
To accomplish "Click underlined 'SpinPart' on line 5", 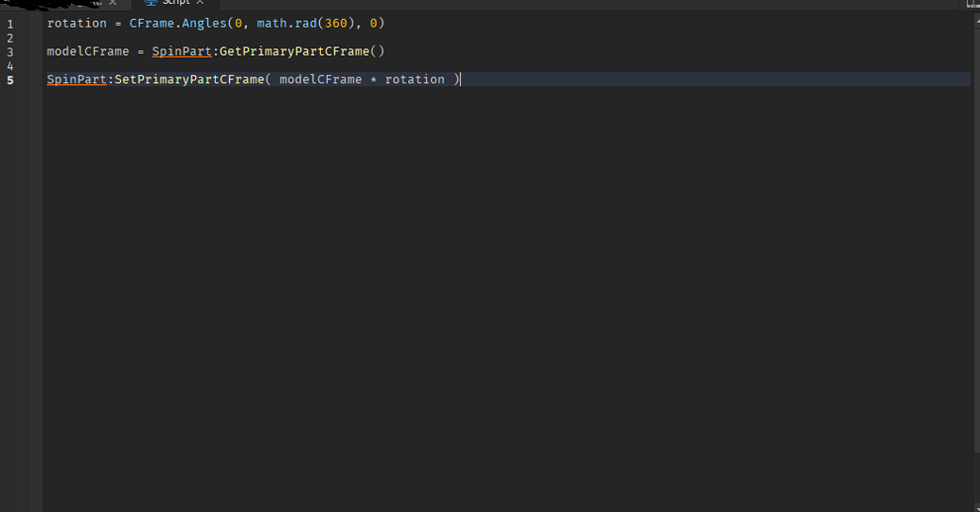I will click(77, 79).
